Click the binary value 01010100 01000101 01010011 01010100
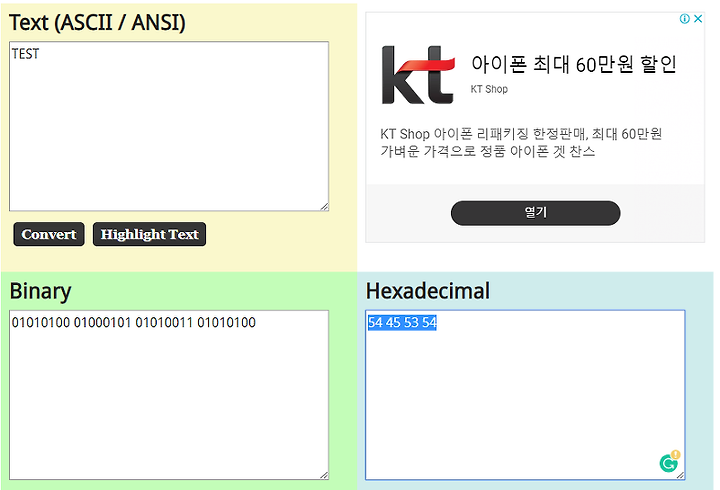 [x=134, y=322]
